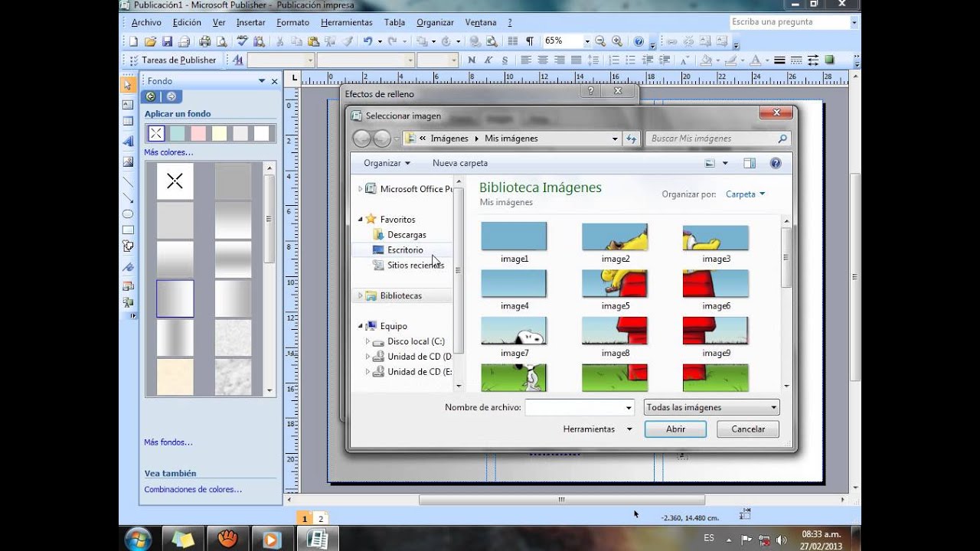Click the Buscar Mis imágenes search field
Screen dimensions: 980x551
(719, 139)
